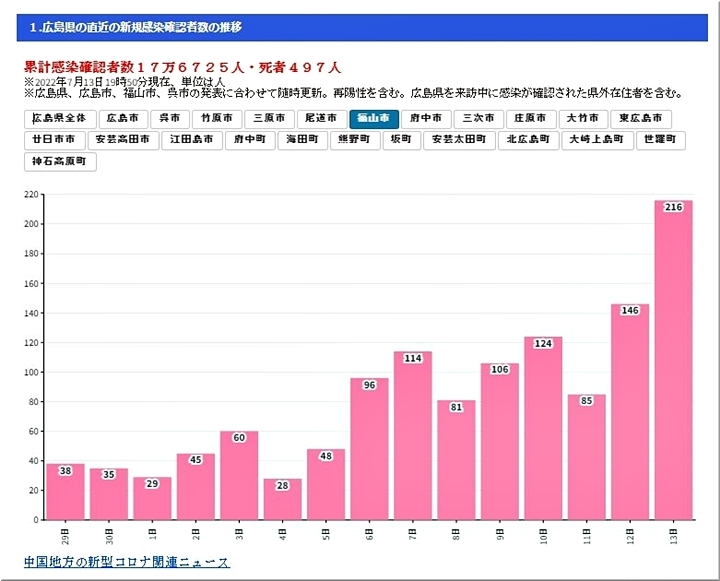This screenshot has height=581, width=720.
Task: Select the selected 福山市 tab
Action: pyautogui.click(x=374, y=119)
